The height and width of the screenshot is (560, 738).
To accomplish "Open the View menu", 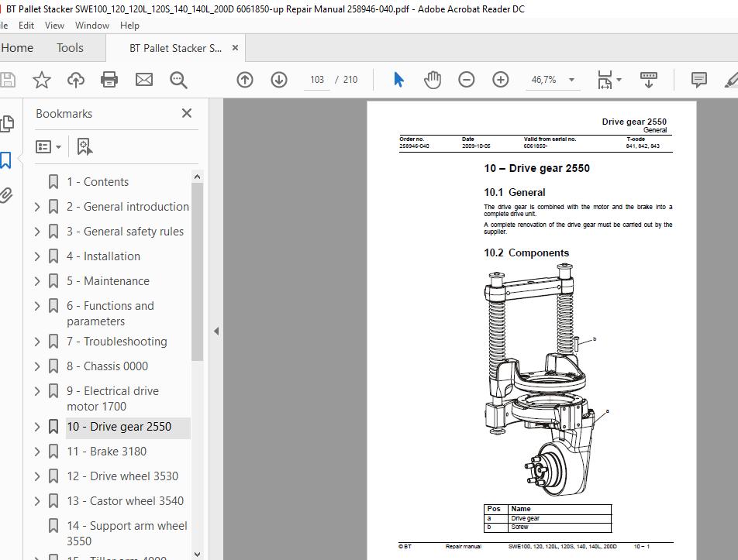I will 54,26.
